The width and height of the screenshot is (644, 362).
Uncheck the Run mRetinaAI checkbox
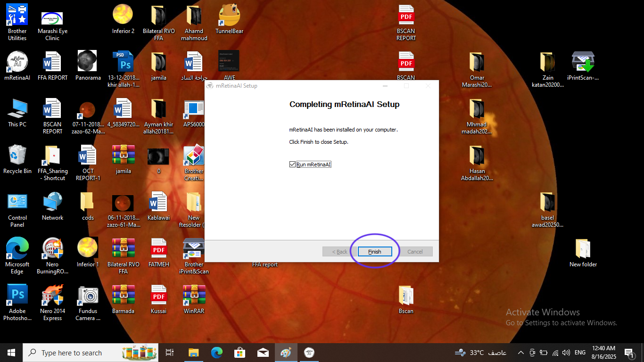292,165
